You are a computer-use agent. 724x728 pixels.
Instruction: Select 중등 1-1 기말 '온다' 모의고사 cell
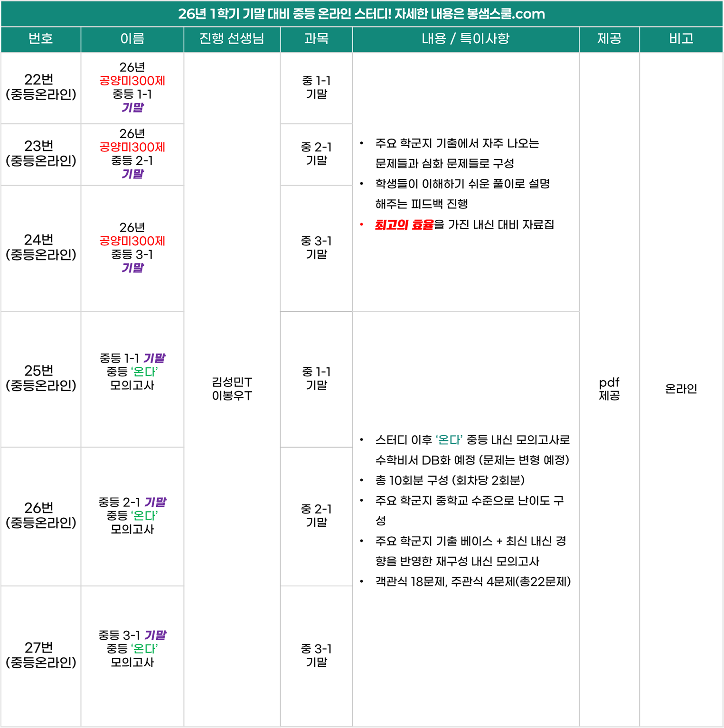point(132,380)
